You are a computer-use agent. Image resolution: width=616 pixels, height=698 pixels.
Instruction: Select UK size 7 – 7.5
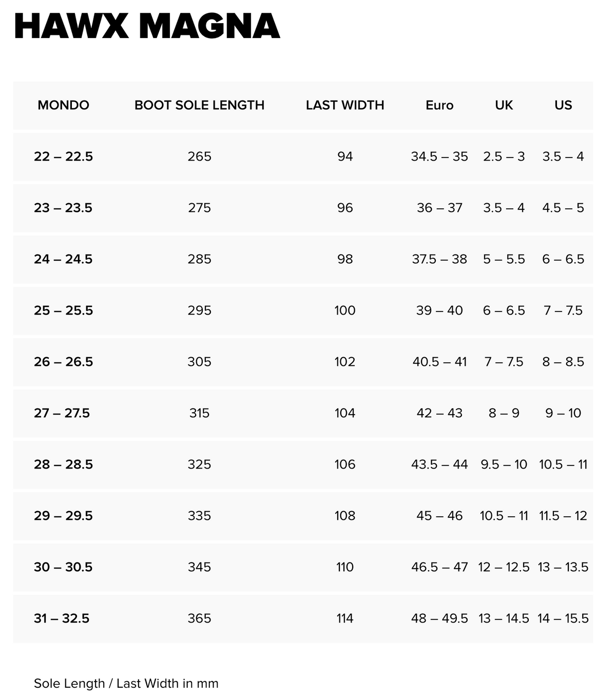504,362
